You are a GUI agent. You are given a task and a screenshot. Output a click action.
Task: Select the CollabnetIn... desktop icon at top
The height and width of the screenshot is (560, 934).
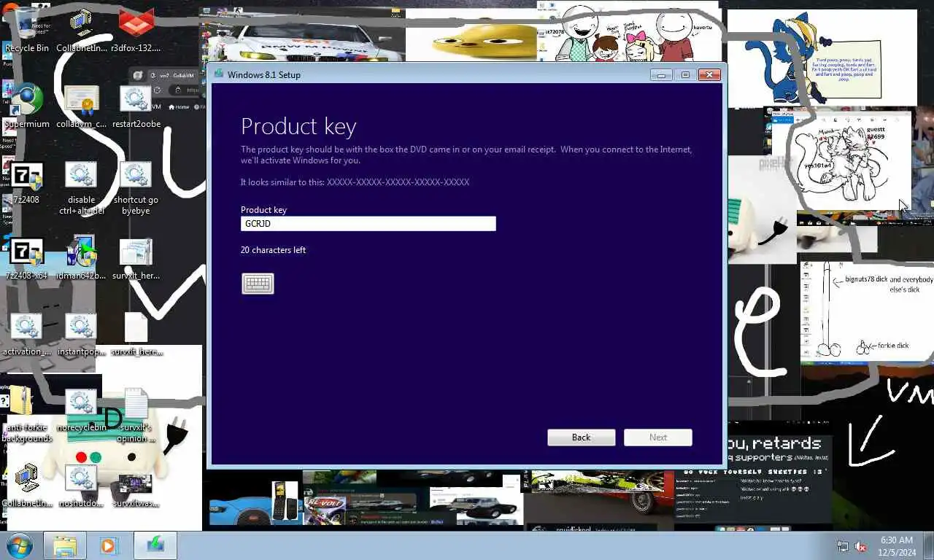[x=82, y=31]
